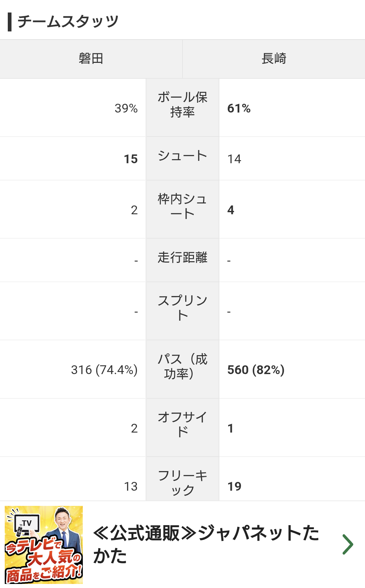Click the ボール保持率 stat label

click(x=182, y=105)
